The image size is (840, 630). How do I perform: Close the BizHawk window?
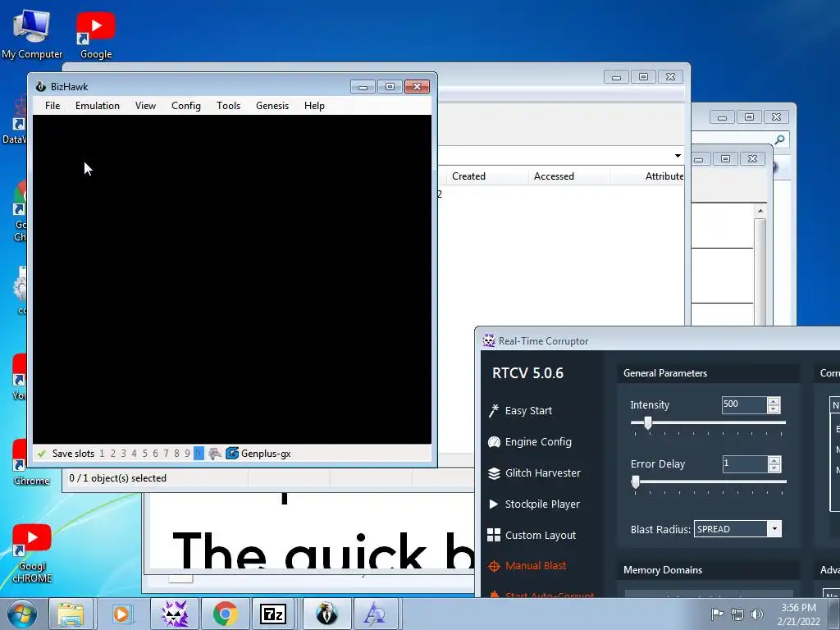click(x=417, y=86)
